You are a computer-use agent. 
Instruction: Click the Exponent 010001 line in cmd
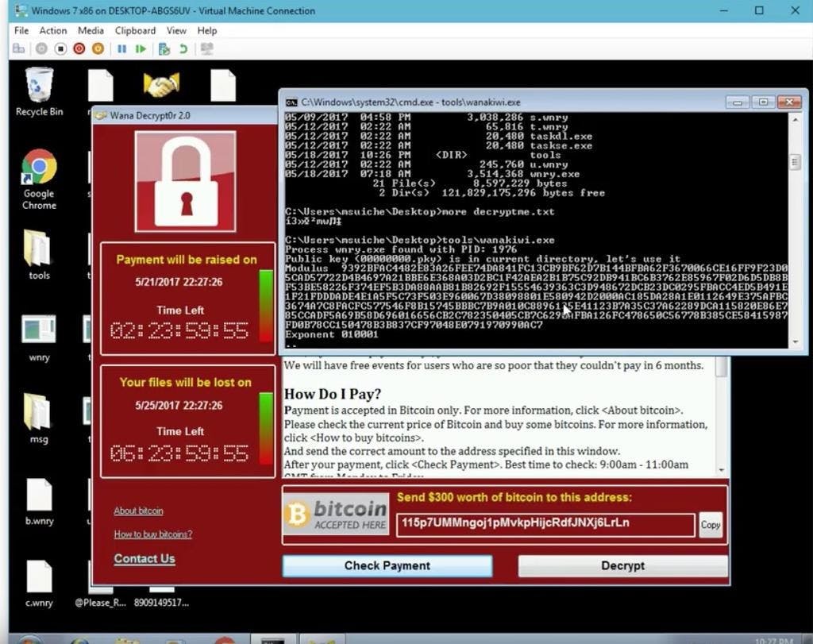click(332, 334)
